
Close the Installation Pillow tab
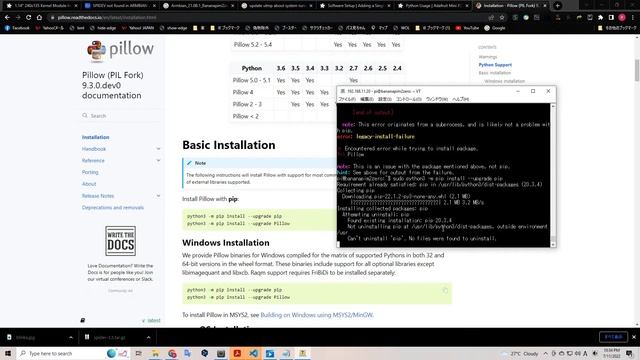pyautogui.click(x=545, y=6)
